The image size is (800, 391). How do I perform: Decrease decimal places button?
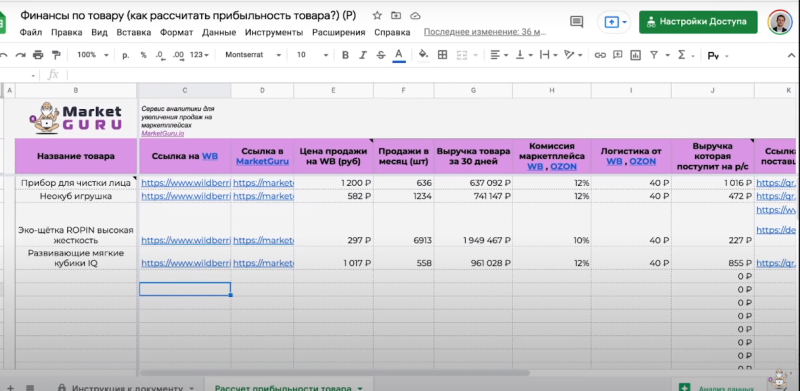[160, 55]
